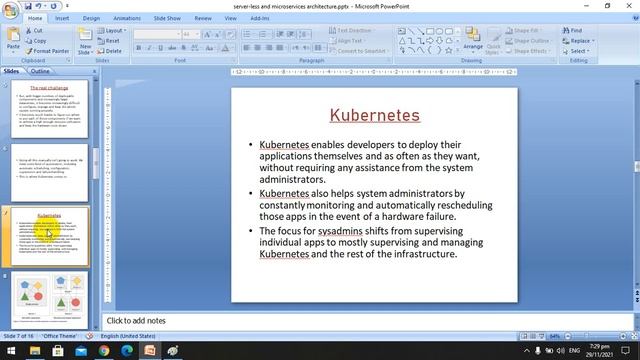This screenshot has width=640, height=360.
Task: Open the font size combo box
Action: [191, 34]
